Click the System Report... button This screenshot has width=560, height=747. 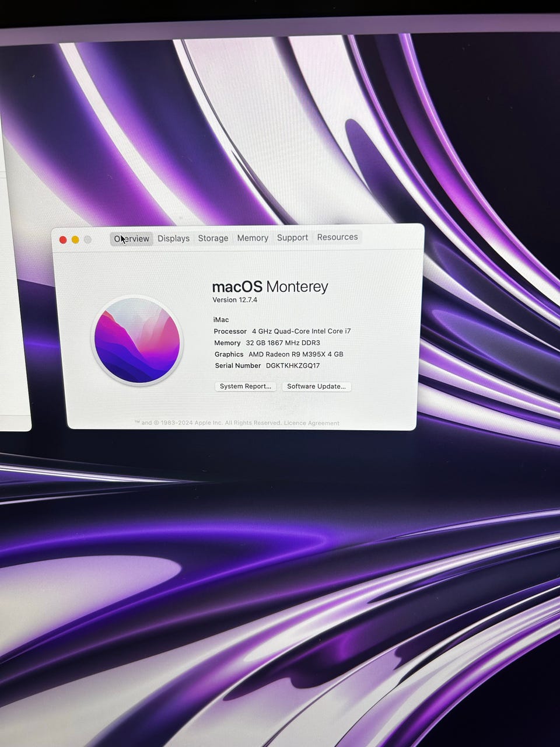[245, 386]
